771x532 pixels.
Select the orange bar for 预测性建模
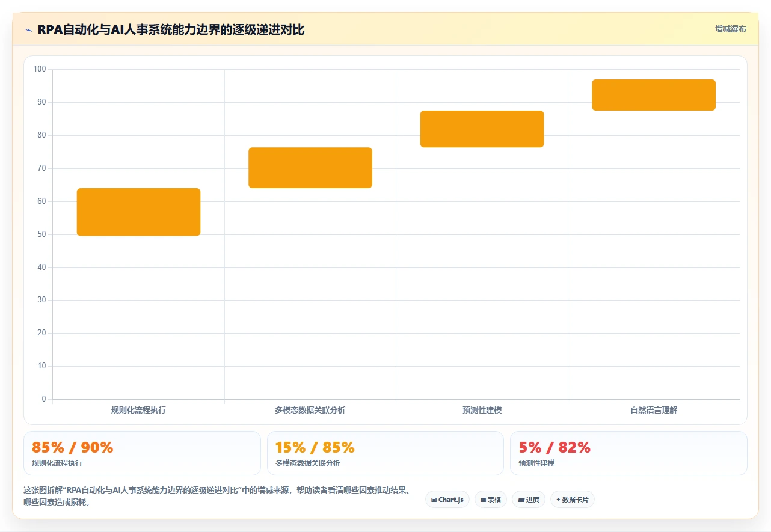point(482,129)
